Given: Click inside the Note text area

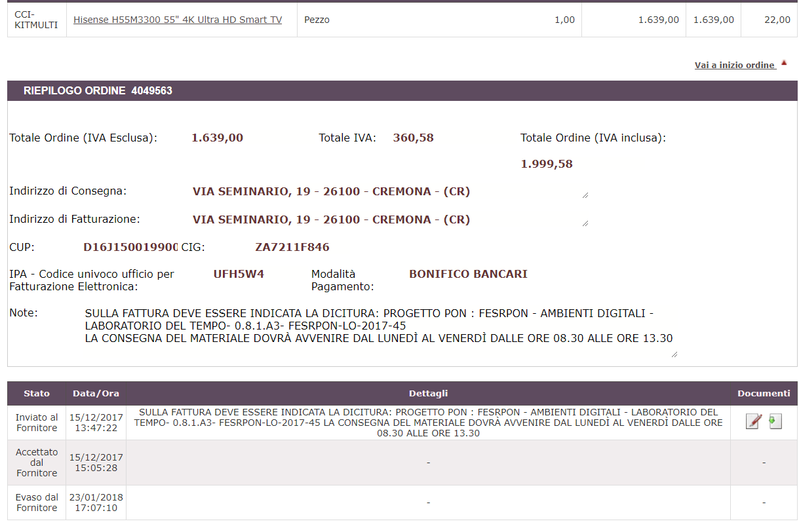Looking at the screenshot, I should [379, 326].
